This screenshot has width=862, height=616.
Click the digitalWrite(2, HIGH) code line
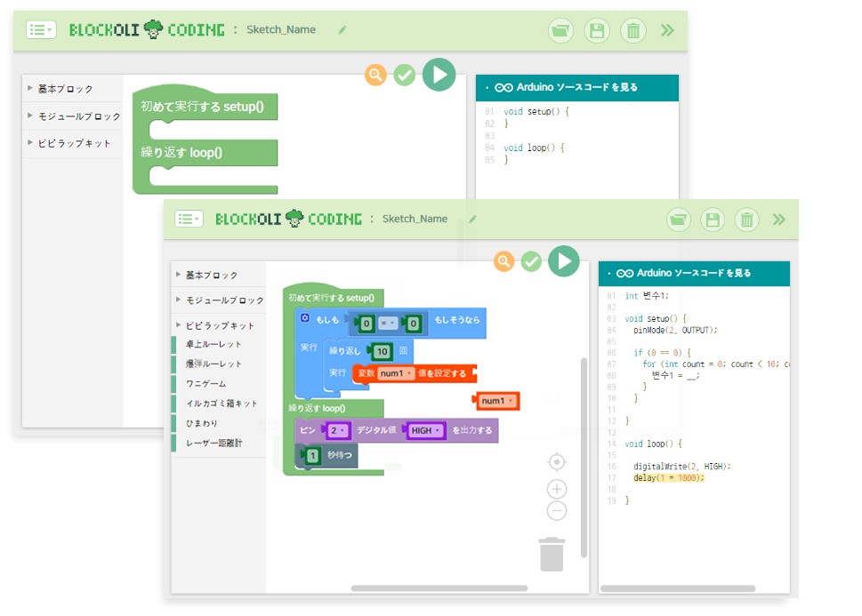681,467
